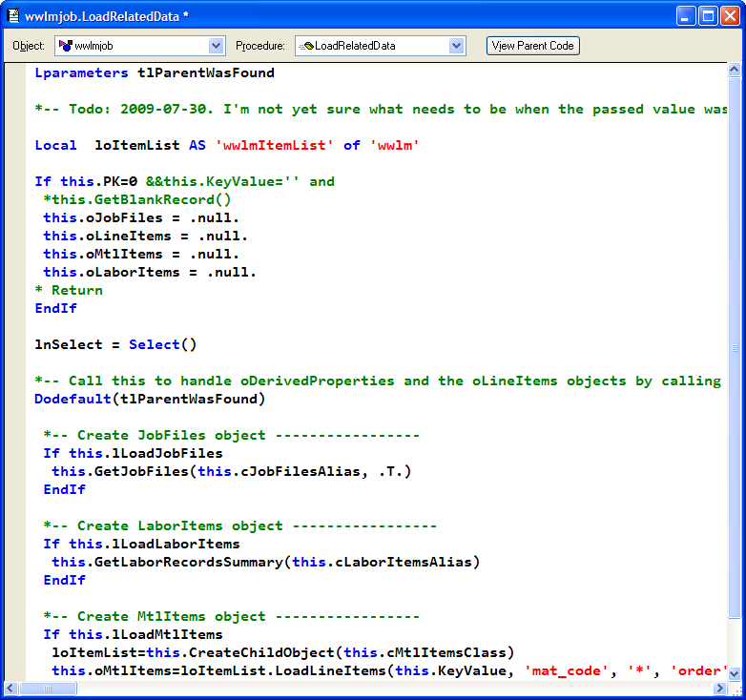The height and width of the screenshot is (700, 746).
Task: Click the 'If this.PK=0' line
Action: pos(185,181)
